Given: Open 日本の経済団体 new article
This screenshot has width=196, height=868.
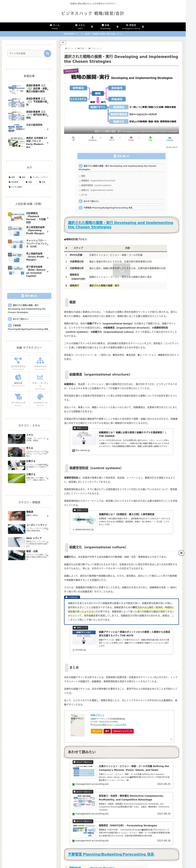Looking at the screenshot, I should click(x=29, y=128).
